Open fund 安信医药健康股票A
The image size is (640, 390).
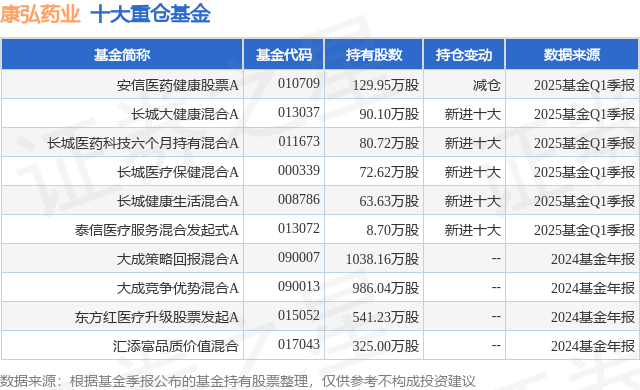[178, 85]
